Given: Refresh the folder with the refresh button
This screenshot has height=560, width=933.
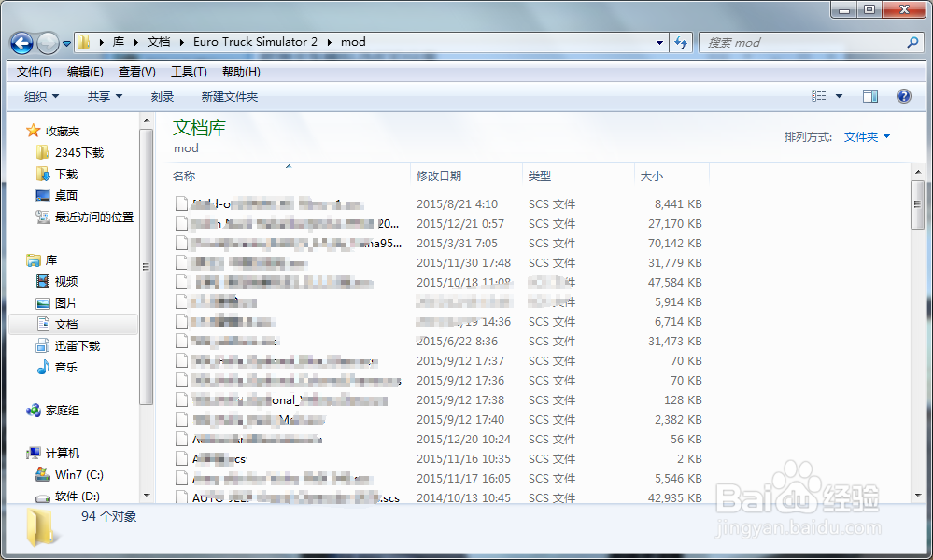Looking at the screenshot, I should [681, 43].
